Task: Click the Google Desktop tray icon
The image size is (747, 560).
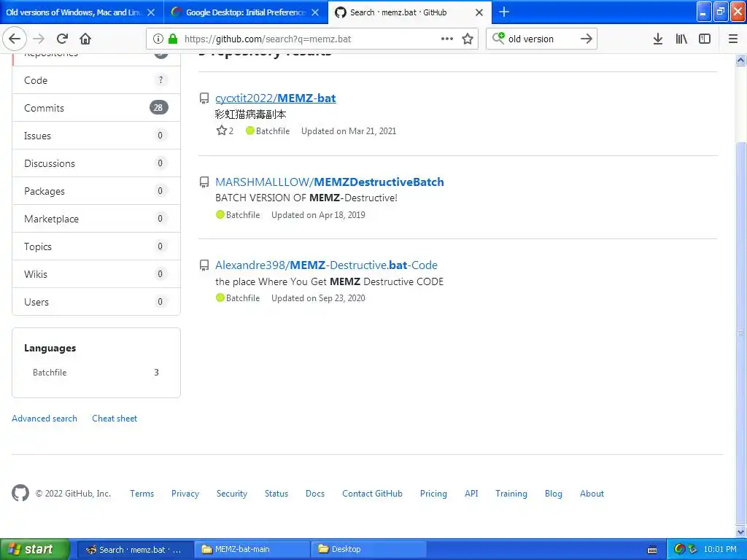Action: (680, 549)
